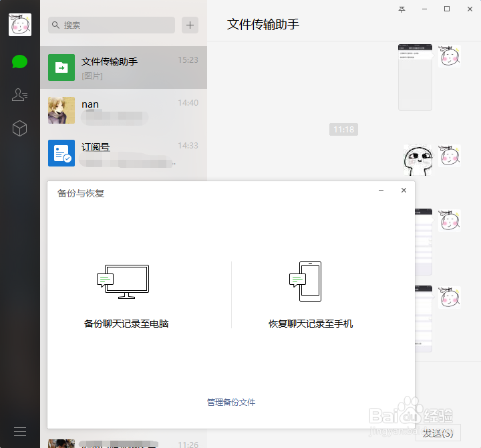Screen dimensions: 481x448
Task: Minimize the main WeChat window
Action: coord(424,9)
